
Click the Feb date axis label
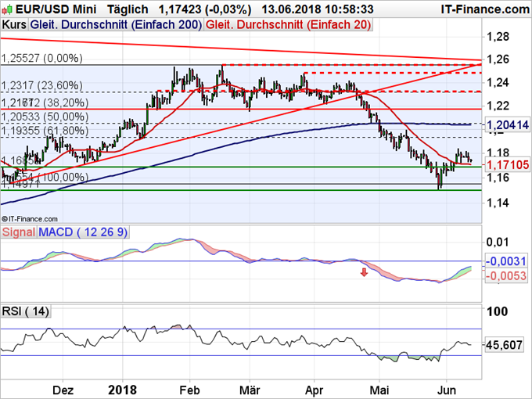coord(189,390)
